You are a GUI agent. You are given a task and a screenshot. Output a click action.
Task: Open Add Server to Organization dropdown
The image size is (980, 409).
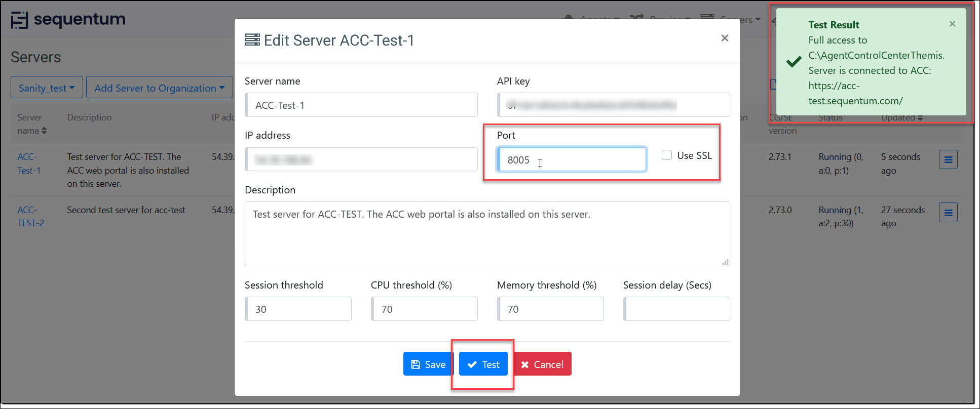click(159, 88)
